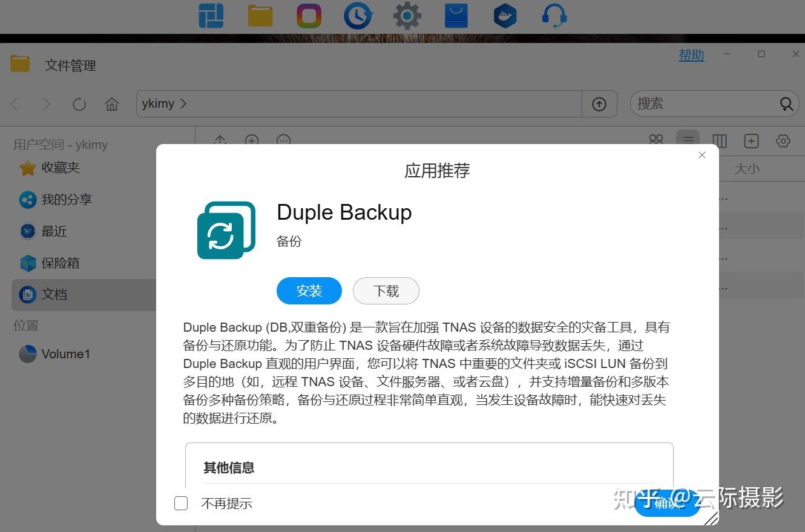805x532 pixels.
Task: Click the 用户空间 - ykimy section label
Action: (61, 145)
